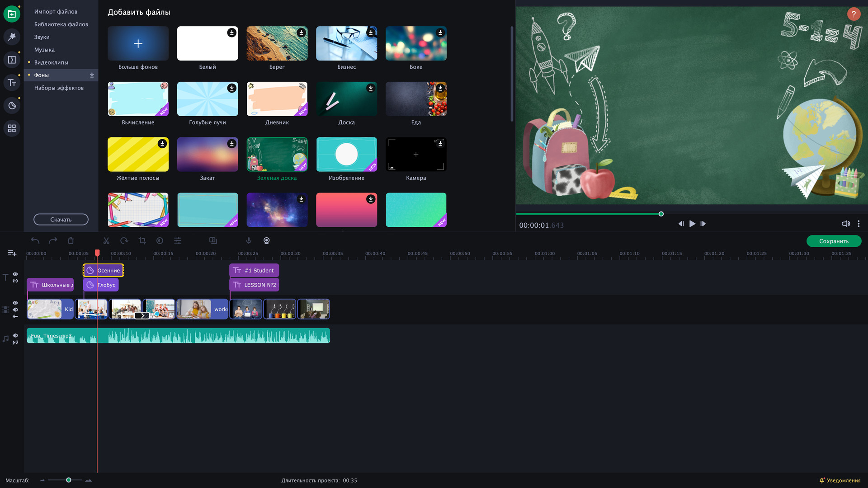Click the Split (scissors) tool
The image size is (868, 488).
pyautogui.click(x=106, y=241)
